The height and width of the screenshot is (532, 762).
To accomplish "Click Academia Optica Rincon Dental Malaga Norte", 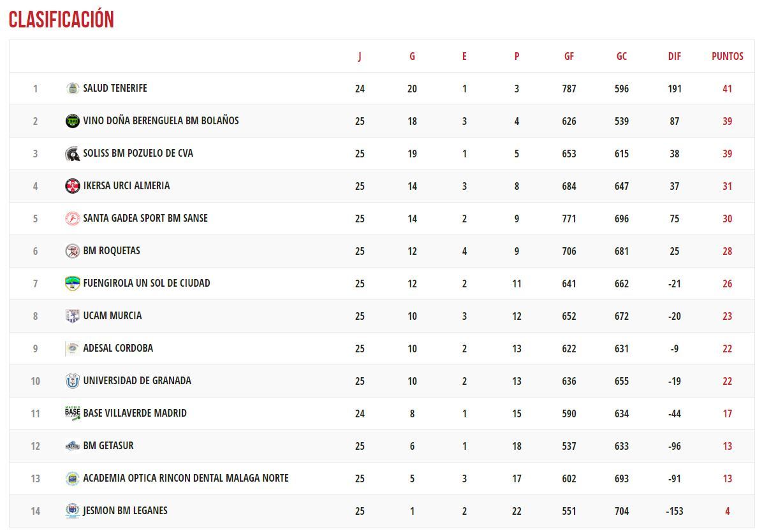I will click(186, 478).
